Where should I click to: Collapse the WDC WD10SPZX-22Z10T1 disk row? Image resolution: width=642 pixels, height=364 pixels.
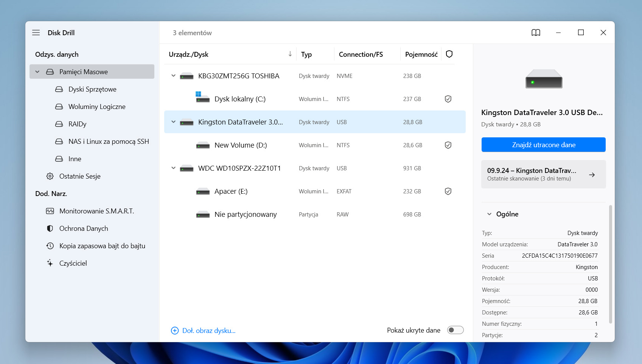[173, 168]
